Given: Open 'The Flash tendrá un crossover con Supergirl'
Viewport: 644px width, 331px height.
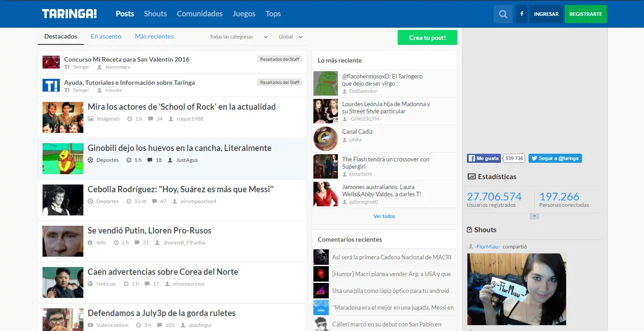Looking at the screenshot, I should click(x=386, y=163).
